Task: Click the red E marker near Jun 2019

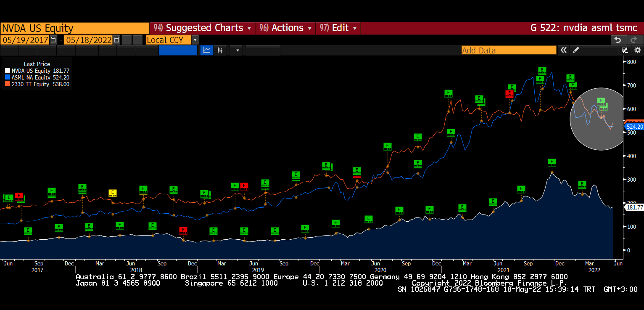Action: [x=244, y=186]
